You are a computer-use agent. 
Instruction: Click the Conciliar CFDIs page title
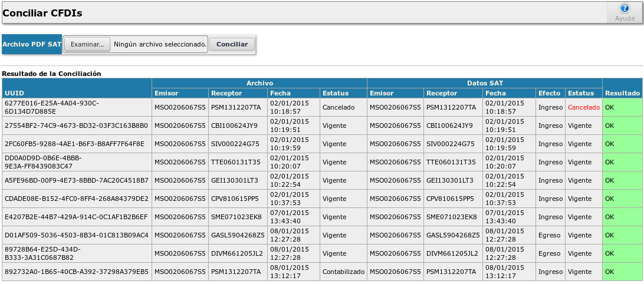click(42, 12)
